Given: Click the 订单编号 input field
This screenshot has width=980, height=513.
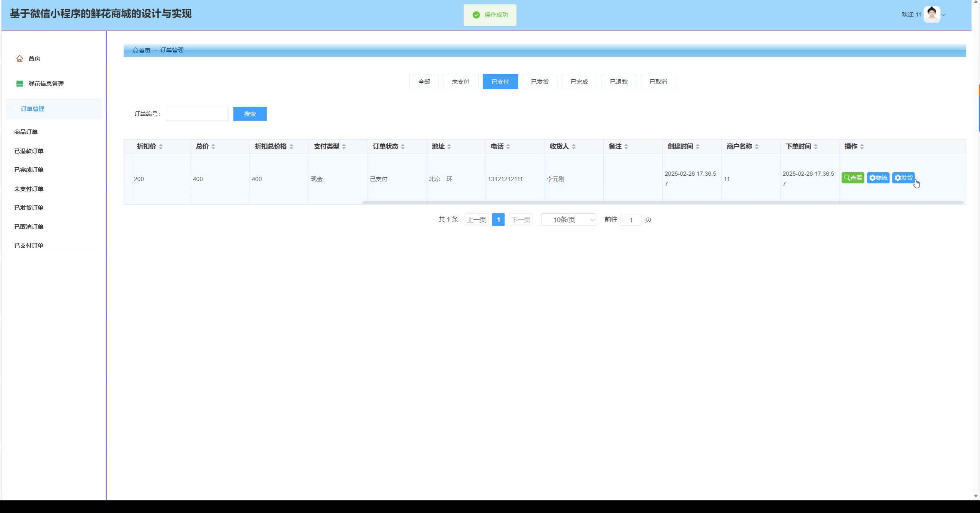Looking at the screenshot, I should point(197,114).
